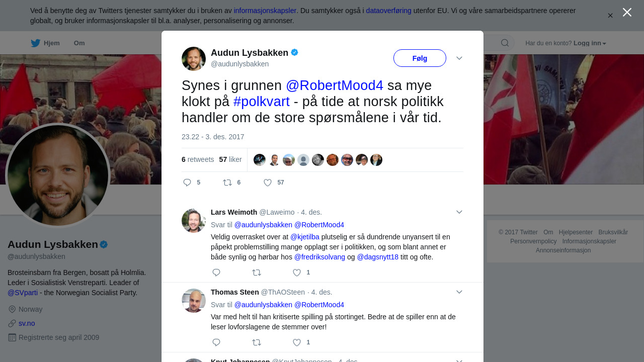Dismiss the cookie notice small X
This screenshot has width=644, height=362.
[610, 16]
